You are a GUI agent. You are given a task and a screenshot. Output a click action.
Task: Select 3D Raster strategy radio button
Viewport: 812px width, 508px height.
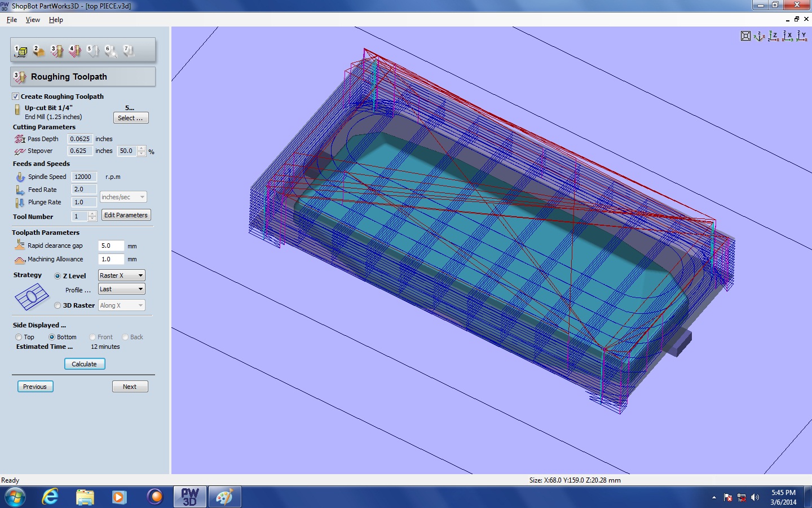point(58,305)
